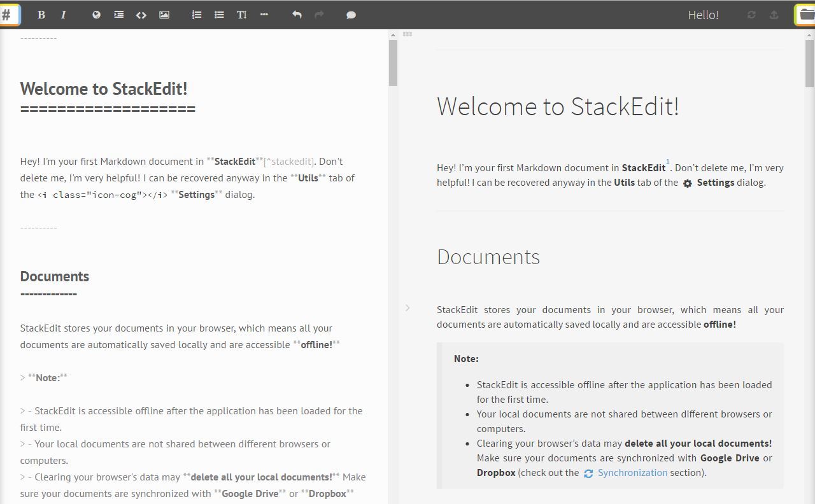Redo the last undone edit
Viewport: 815px width, 504px height.
tap(319, 15)
